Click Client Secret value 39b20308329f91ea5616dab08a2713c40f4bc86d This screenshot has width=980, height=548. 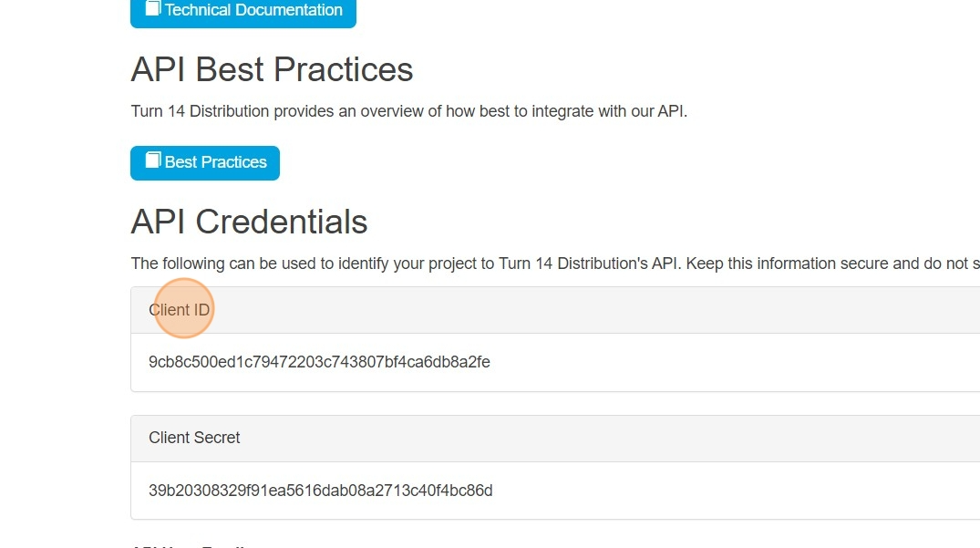(x=321, y=491)
